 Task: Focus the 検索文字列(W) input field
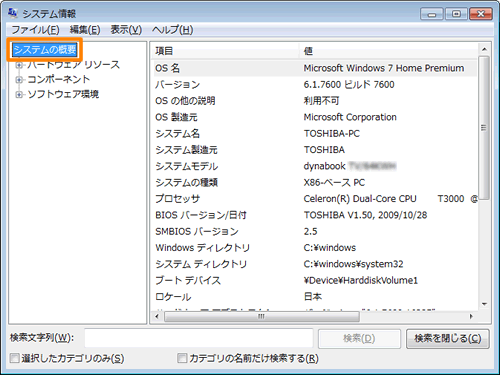[x=199, y=338]
